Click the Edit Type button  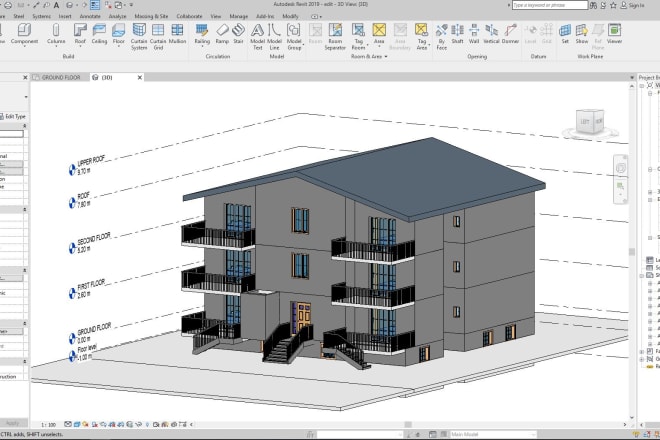point(14,116)
